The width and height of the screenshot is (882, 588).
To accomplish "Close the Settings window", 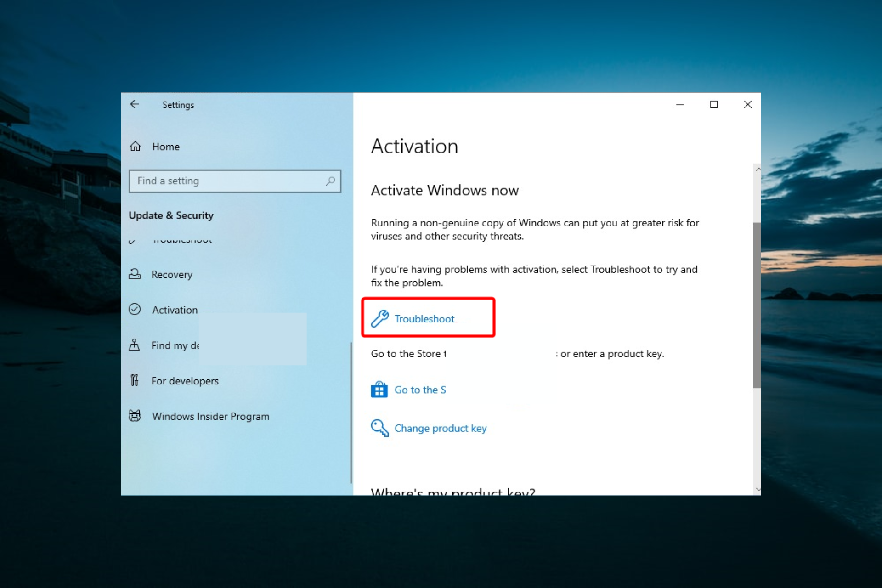I will point(748,105).
